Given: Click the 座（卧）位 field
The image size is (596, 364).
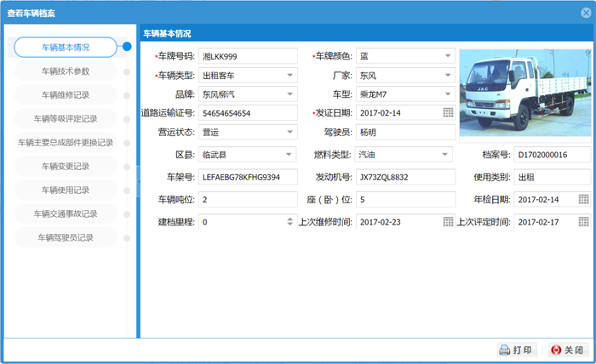Looking at the screenshot, I should point(405,200).
